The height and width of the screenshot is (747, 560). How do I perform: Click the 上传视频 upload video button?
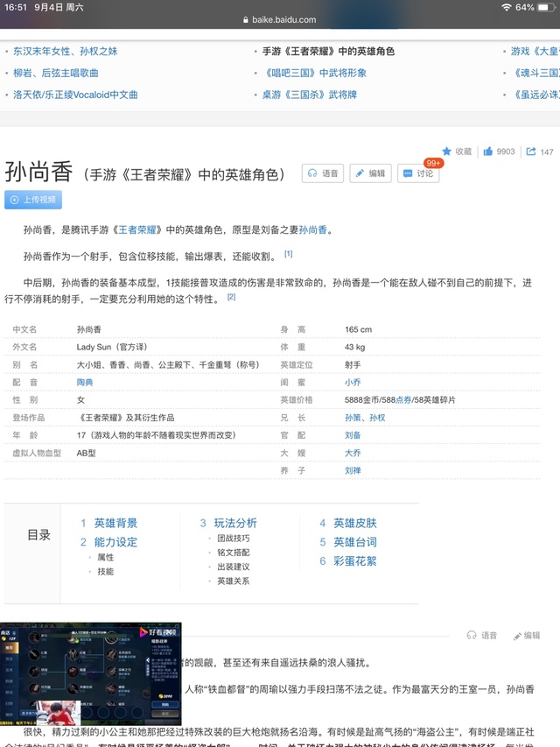click(x=33, y=200)
